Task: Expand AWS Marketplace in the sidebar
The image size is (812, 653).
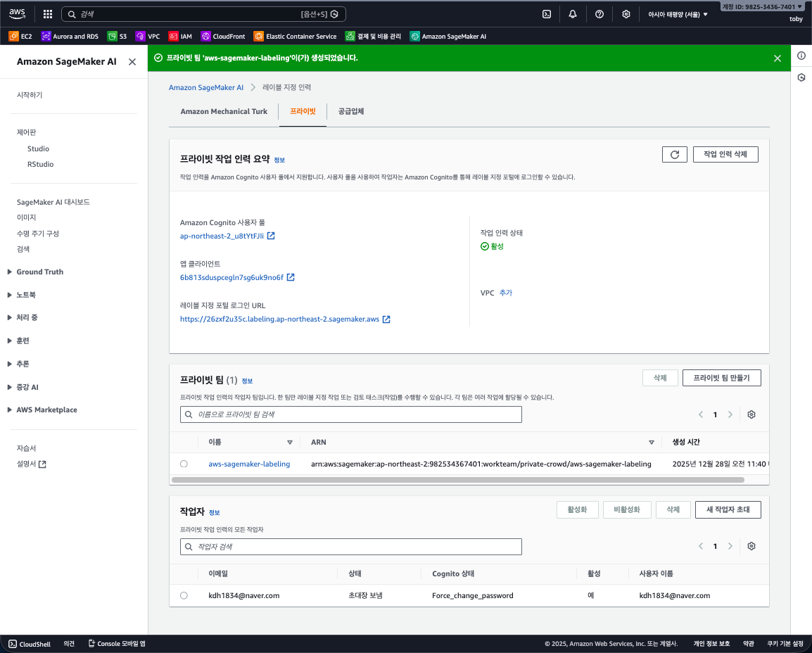Action: 42,410
